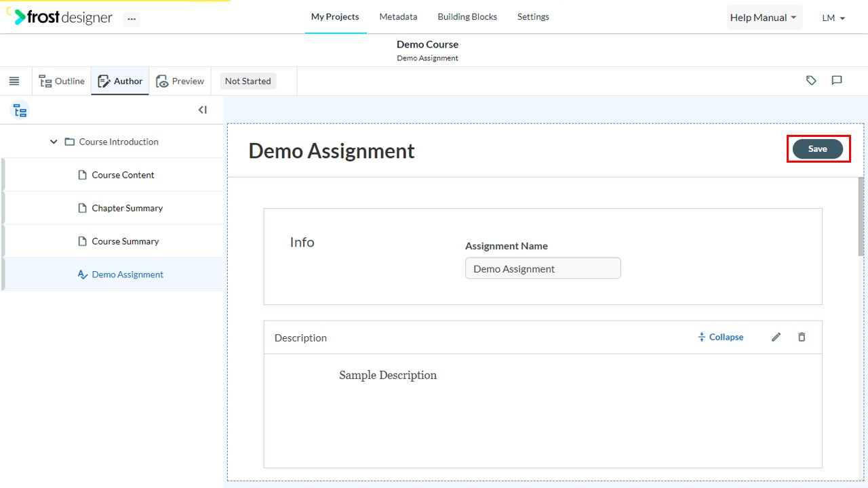
Task: Open the Help Manual dropdown
Action: (x=764, y=18)
